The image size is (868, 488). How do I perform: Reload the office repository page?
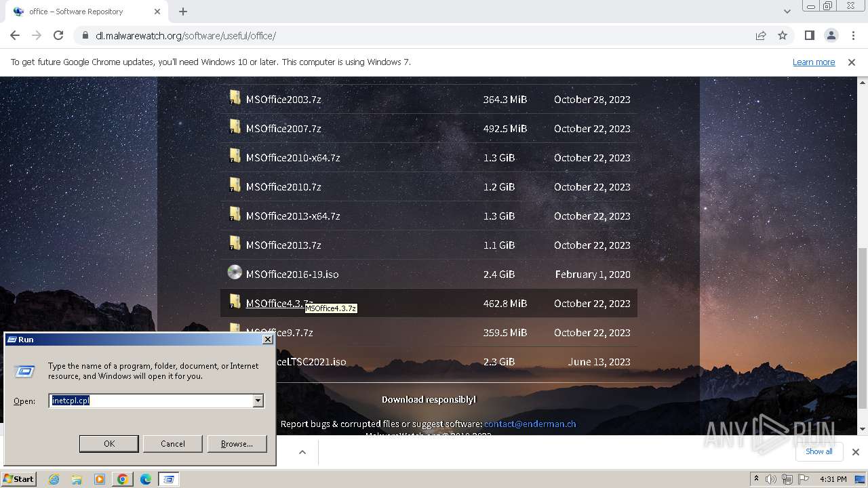[58, 35]
